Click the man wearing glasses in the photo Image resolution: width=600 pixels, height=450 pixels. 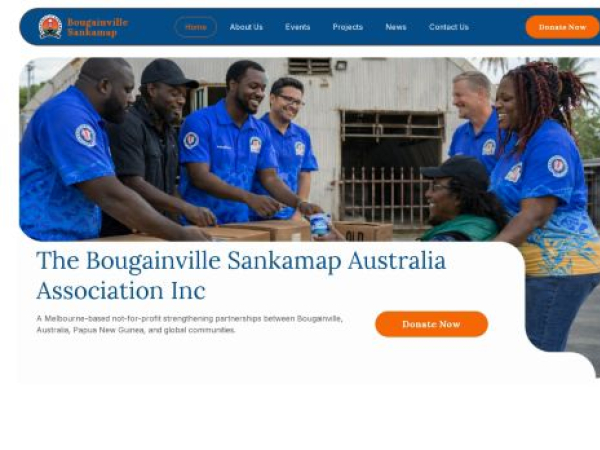click(x=289, y=147)
